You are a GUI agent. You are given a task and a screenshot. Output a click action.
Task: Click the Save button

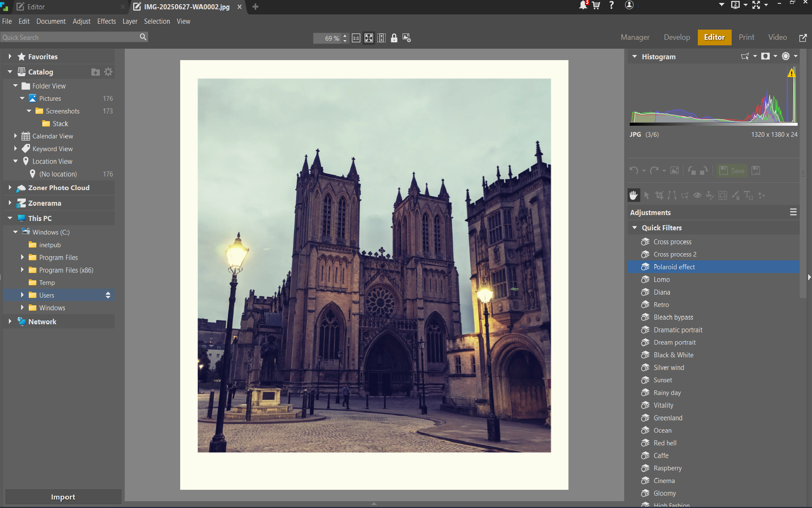732,171
